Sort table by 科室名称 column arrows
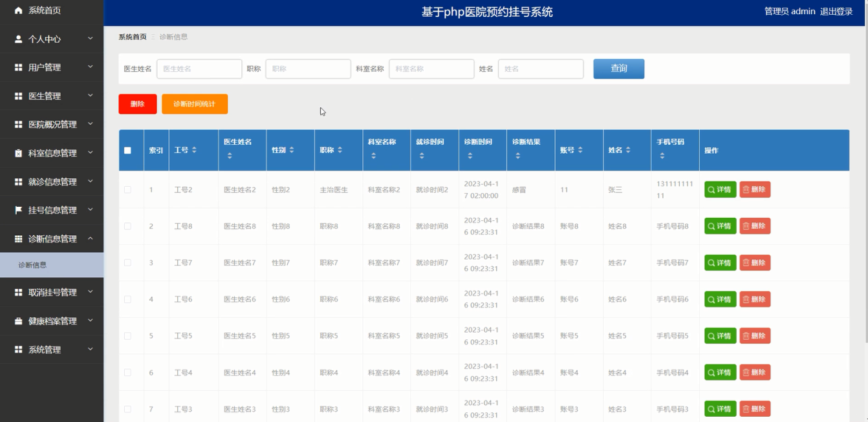The height and width of the screenshot is (422, 868). (373, 156)
